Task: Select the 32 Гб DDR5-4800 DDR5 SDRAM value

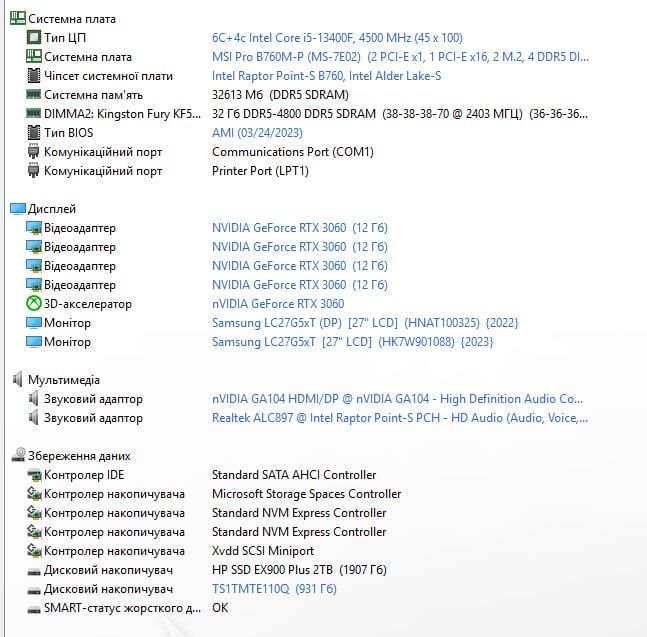Action: [x=400, y=113]
